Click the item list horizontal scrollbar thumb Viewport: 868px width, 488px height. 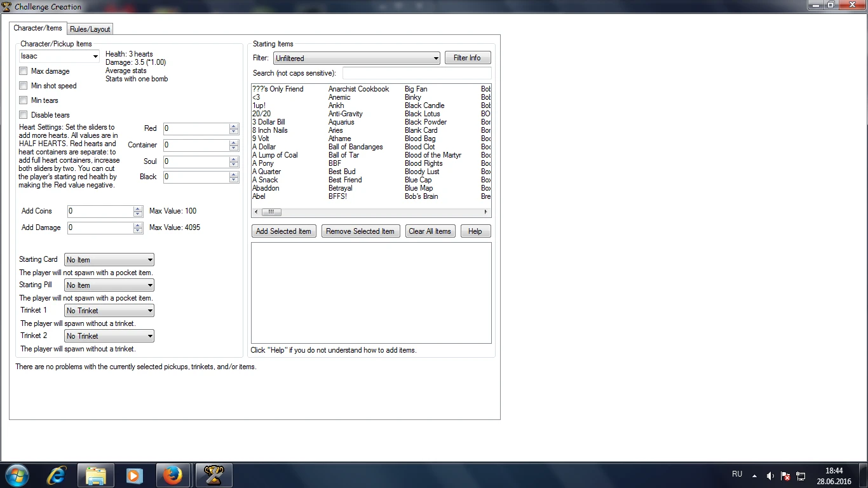pos(271,212)
